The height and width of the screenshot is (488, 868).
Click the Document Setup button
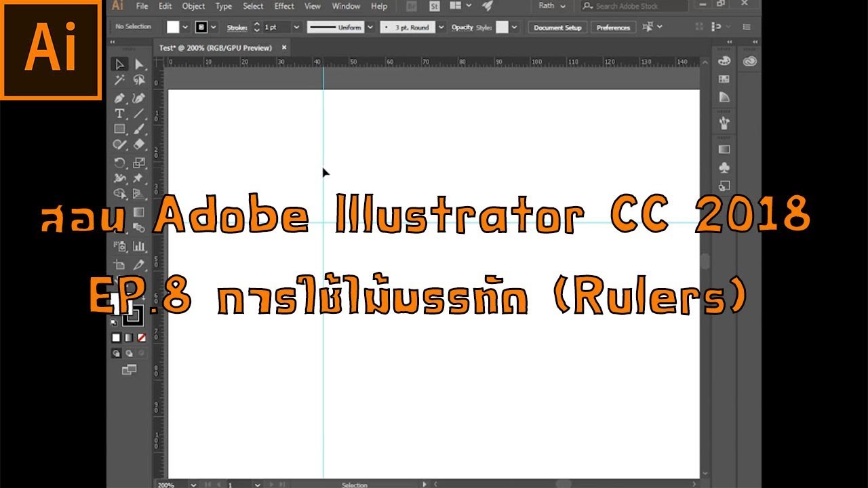coord(557,28)
